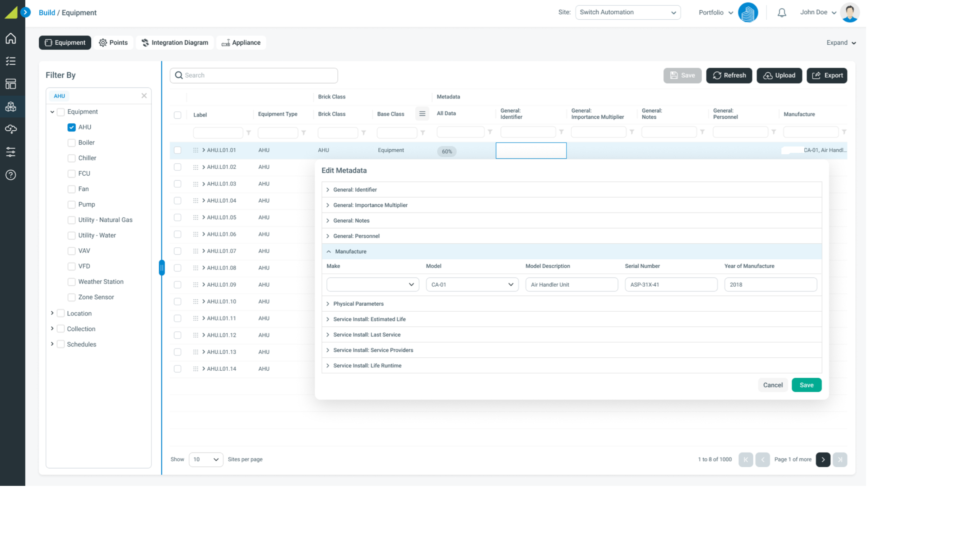This screenshot has width=968, height=560.
Task: Expand the Physical Parameters section
Action: coord(358,304)
